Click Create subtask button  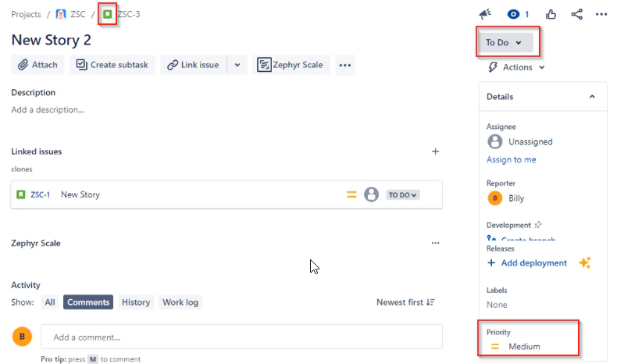112,65
